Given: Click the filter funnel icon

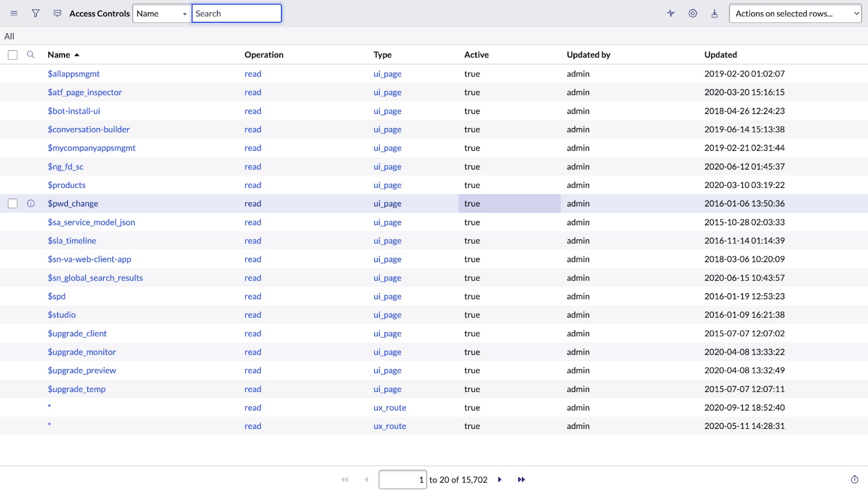Looking at the screenshot, I should coord(35,14).
